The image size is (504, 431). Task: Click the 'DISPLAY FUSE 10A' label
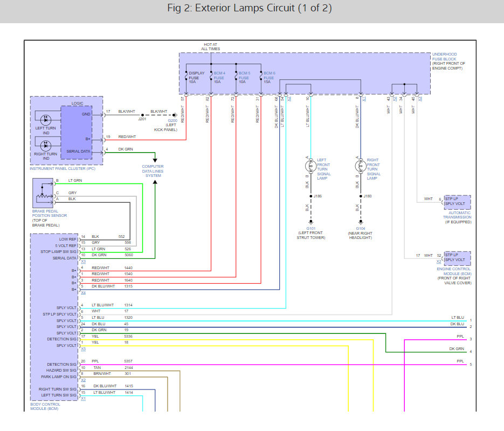[x=196, y=78]
